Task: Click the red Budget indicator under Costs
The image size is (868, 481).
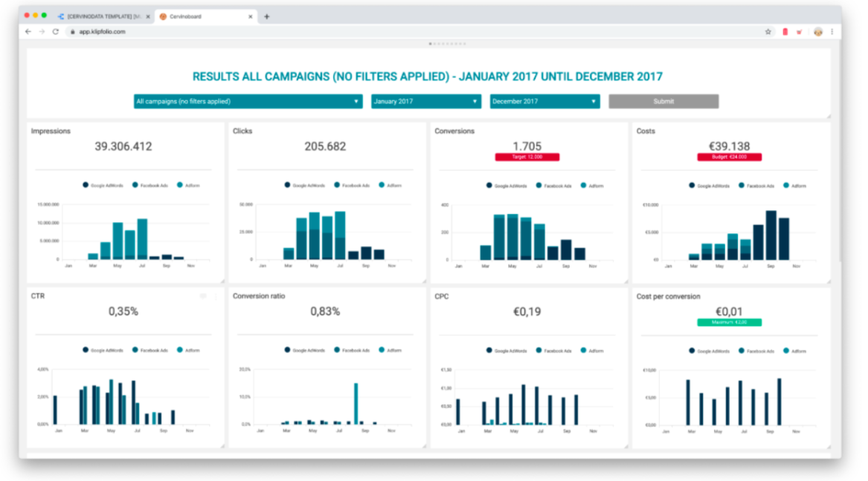Action: point(729,158)
